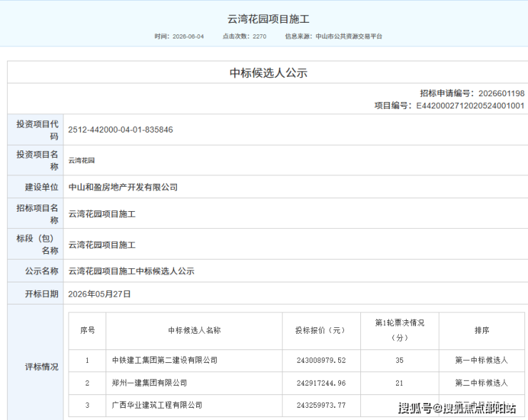Image resolution: width=528 pixels, height=420 pixels.
Task: Select the bid price 243259973.77
Action: 321,406
